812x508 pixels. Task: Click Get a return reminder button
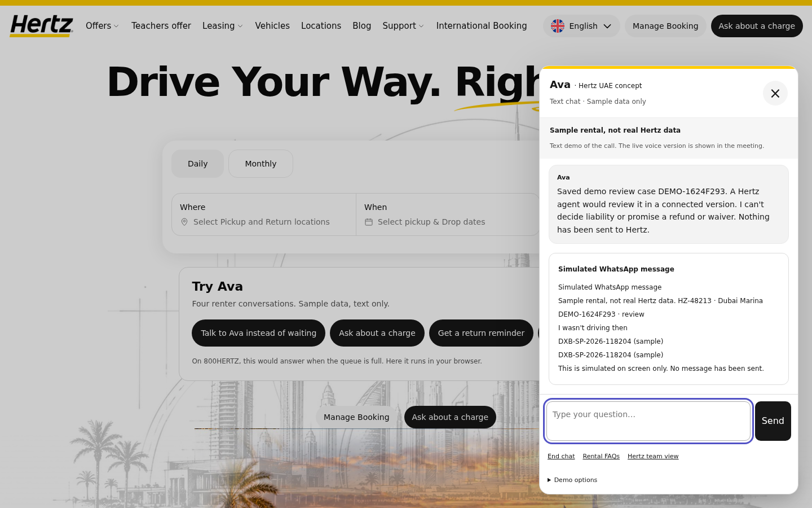[481, 333]
